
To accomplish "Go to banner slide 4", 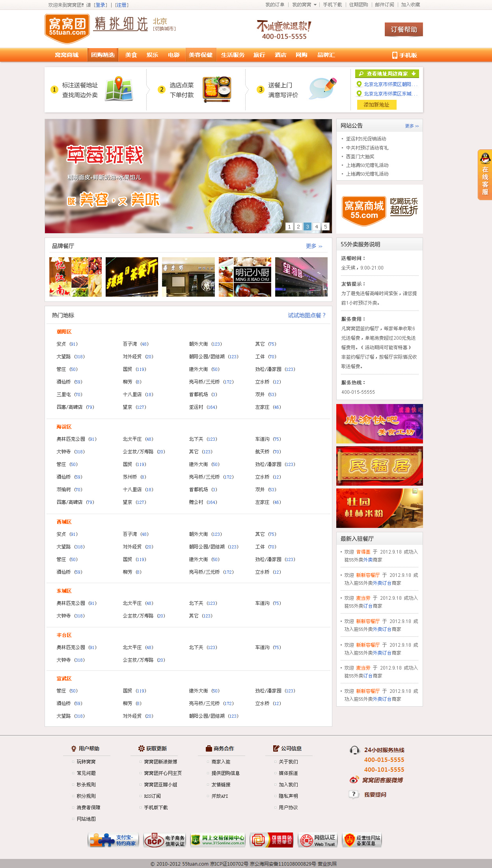I will [317, 226].
